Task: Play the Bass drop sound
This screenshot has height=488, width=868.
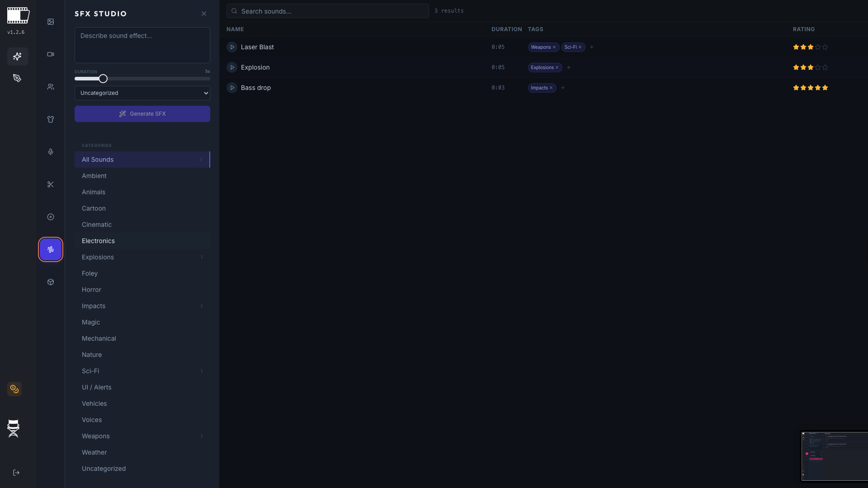Action: pos(232,88)
